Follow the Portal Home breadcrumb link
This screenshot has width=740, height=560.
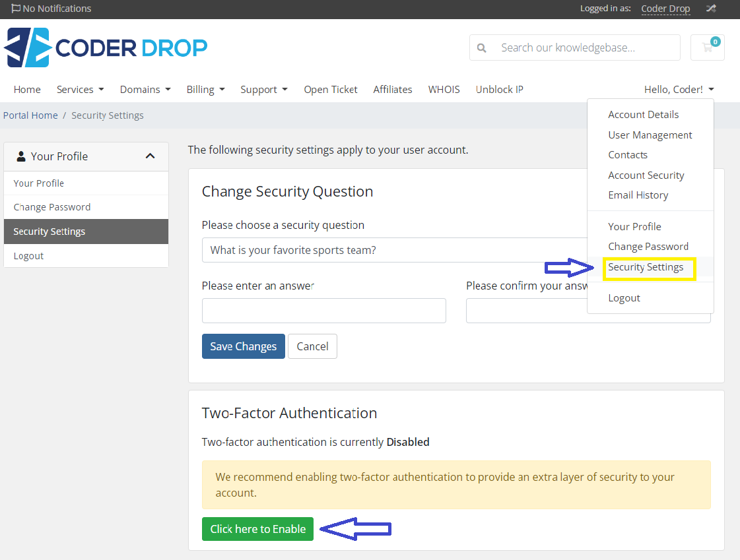point(30,115)
